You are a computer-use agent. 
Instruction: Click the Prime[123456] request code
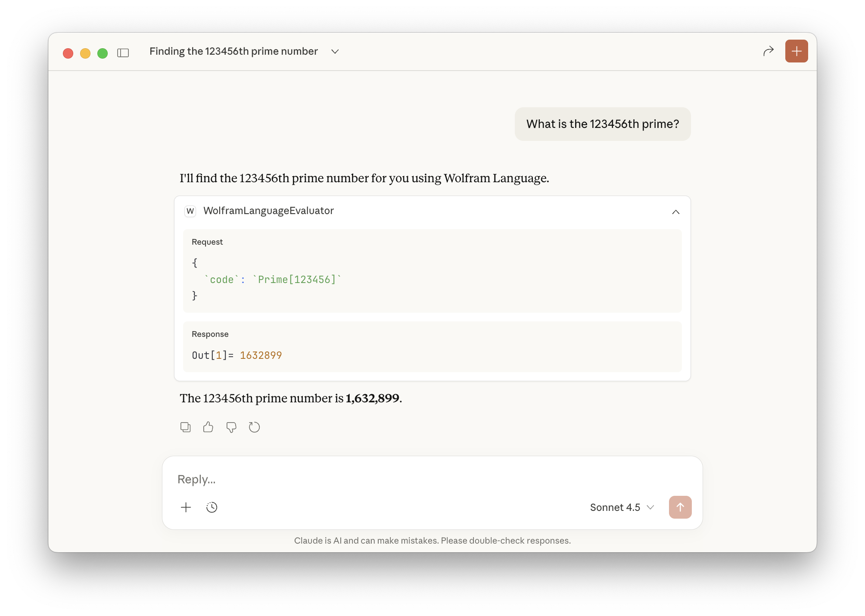coord(297,280)
